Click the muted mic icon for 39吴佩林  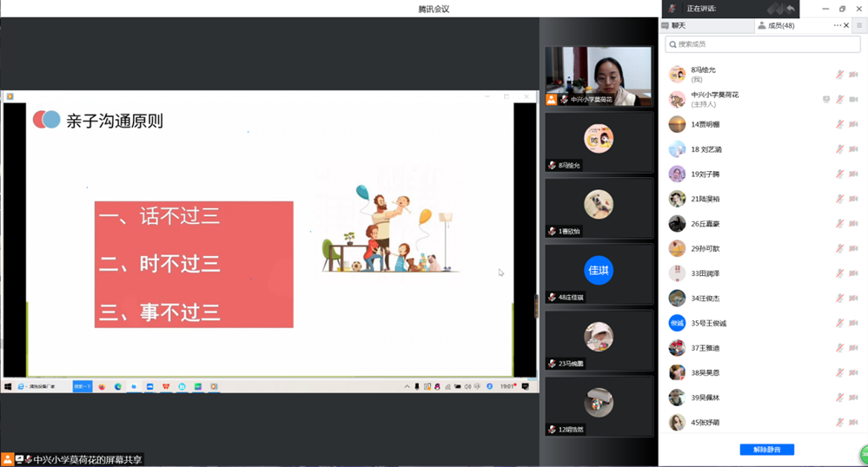(x=840, y=398)
